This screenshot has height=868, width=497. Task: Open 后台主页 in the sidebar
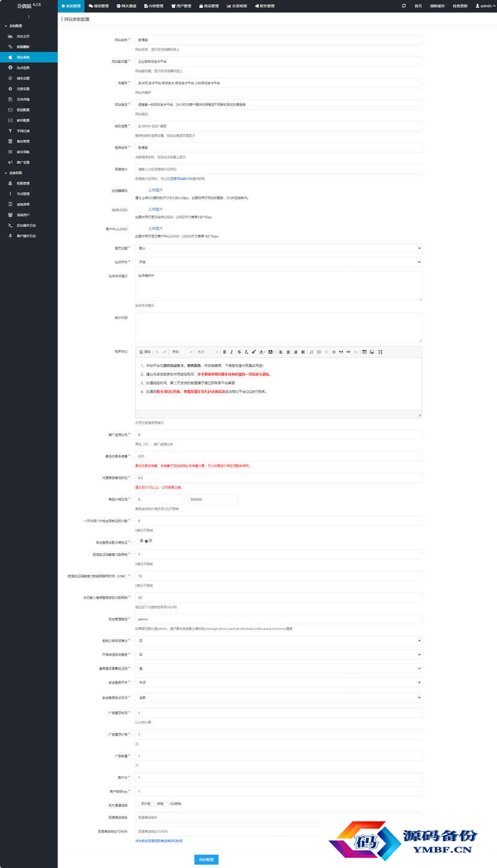click(x=29, y=37)
